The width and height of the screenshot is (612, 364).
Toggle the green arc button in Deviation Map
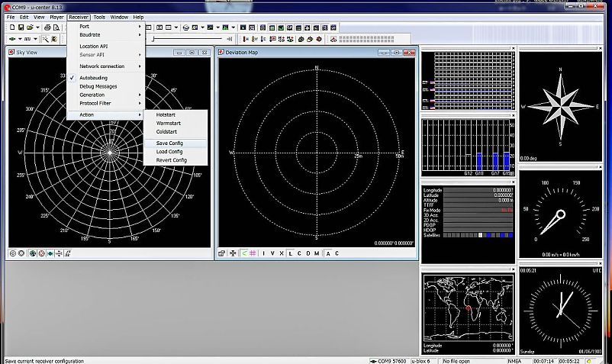(x=244, y=253)
